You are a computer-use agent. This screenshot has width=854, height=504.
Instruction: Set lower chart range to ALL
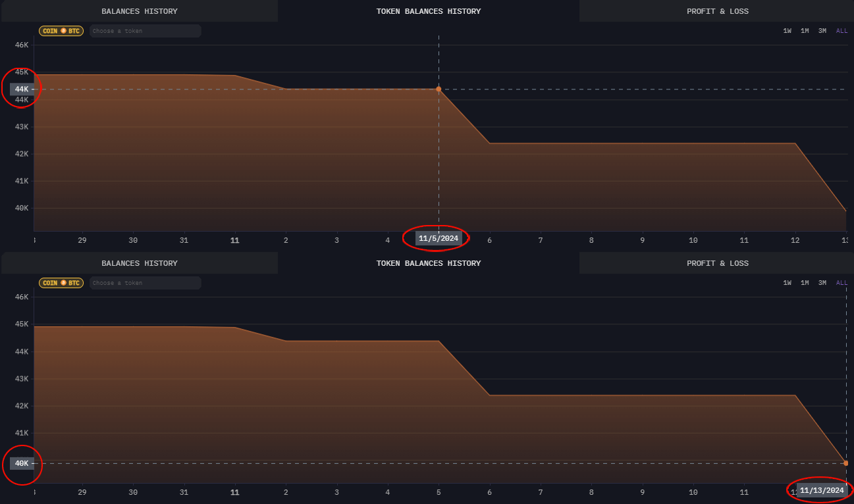[842, 283]
